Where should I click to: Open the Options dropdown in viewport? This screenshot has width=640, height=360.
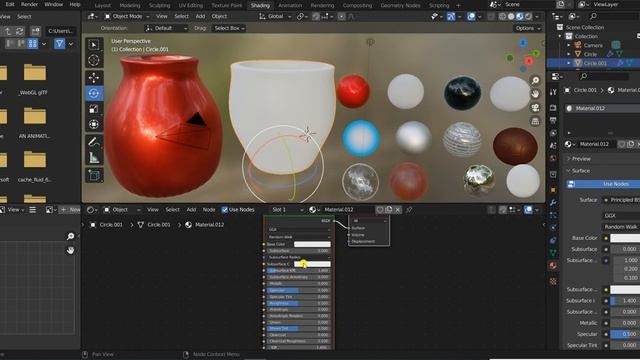528,28
